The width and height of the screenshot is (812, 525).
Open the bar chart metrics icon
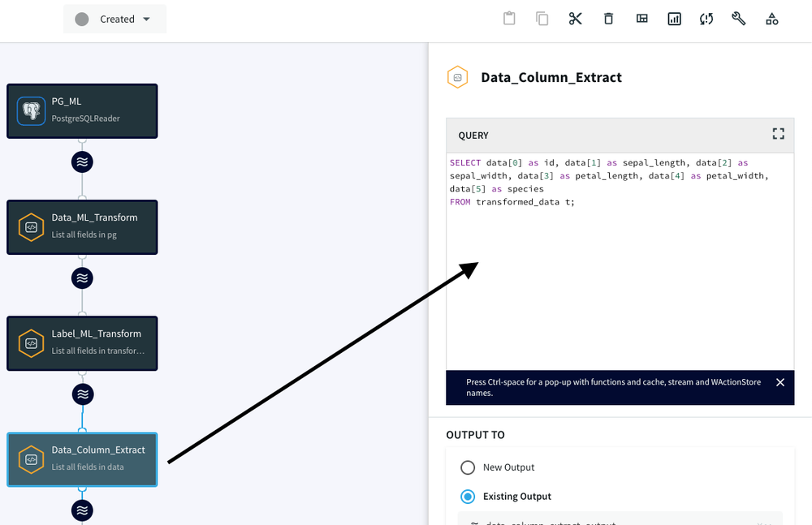coord(674,19)
